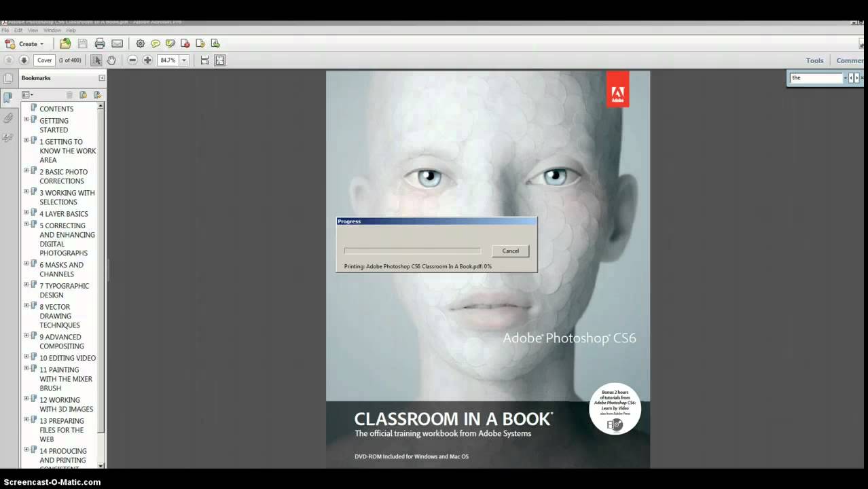This screenshot has height=489, width=868.
Task: Select 13 PREPARING FILES FOR THE WEB
Action: pyautogui.click(x=62, y=430)
